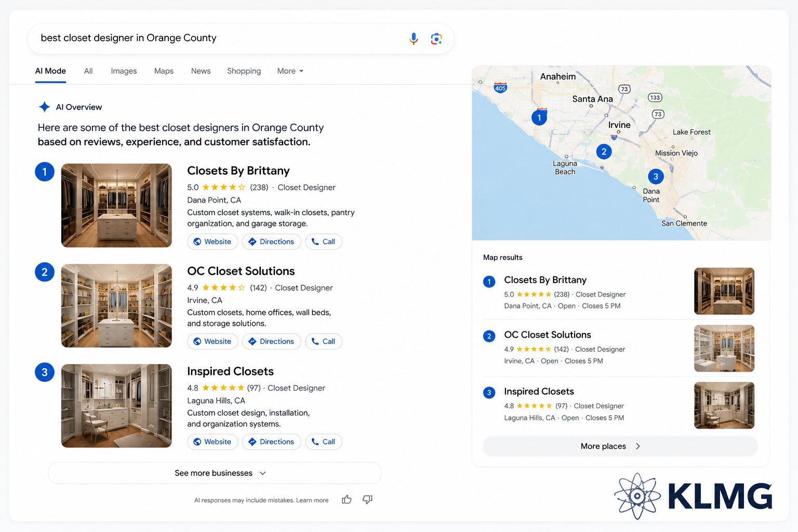Open Website for Inspired Closets

tap(212, 442)
